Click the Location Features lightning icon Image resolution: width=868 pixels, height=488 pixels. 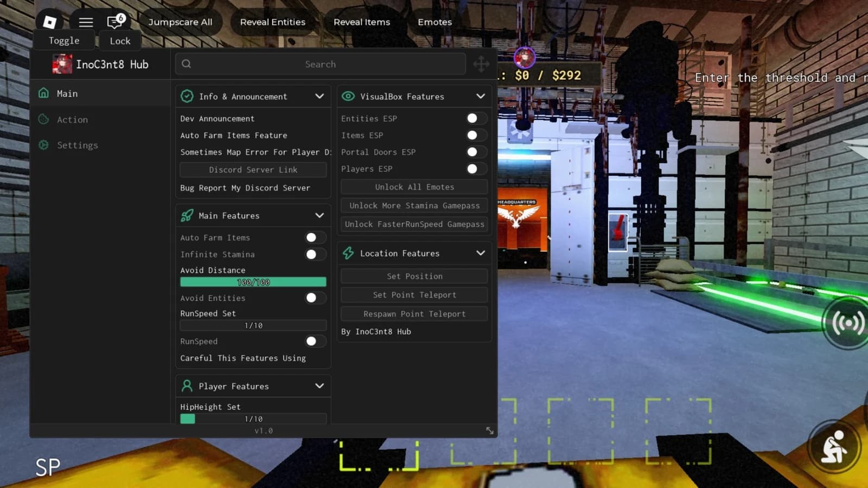(x=348, y=253)
